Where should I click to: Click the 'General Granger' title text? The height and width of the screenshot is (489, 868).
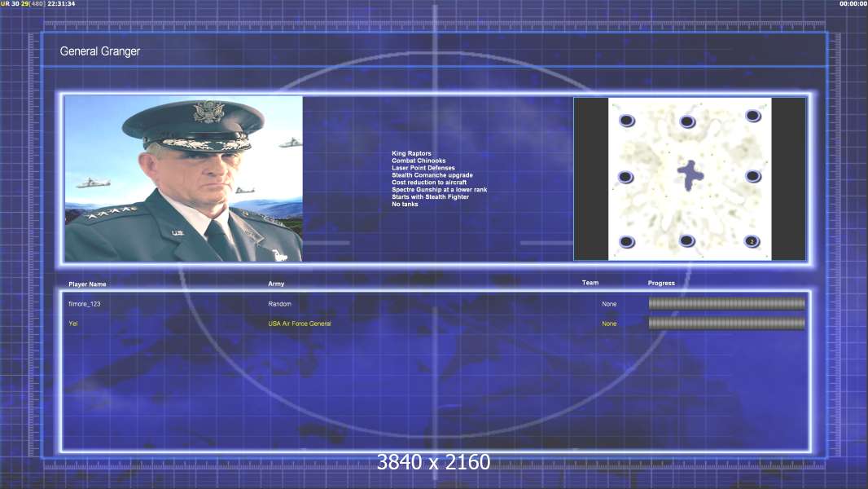tap(99, 51)
